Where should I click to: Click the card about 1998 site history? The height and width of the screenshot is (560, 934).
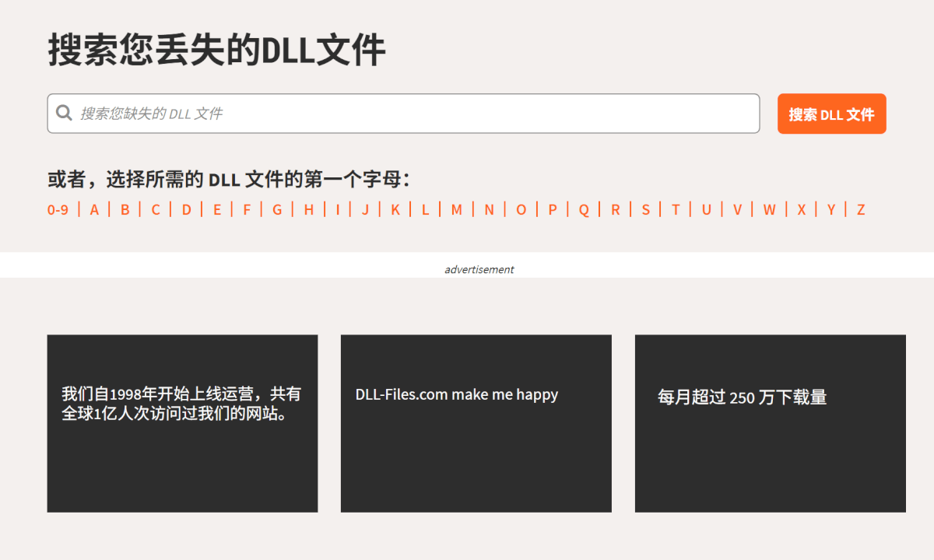point(182,423)
